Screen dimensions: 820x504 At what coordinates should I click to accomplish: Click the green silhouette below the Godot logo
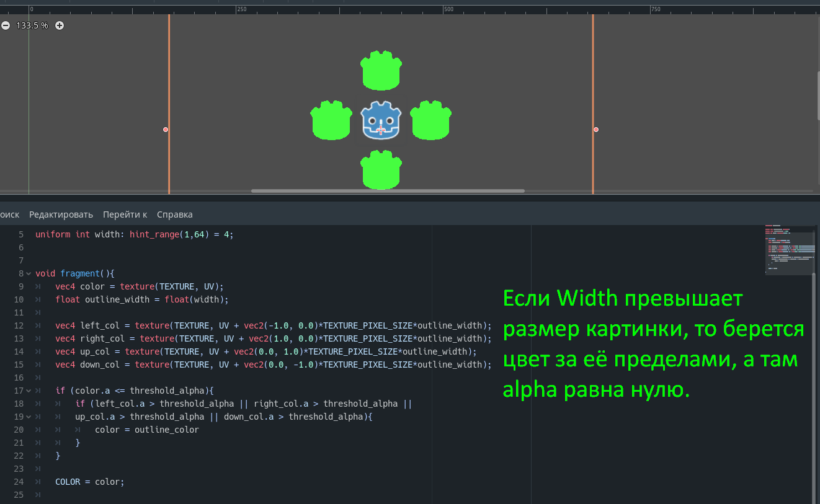click(x=381, y=170)
